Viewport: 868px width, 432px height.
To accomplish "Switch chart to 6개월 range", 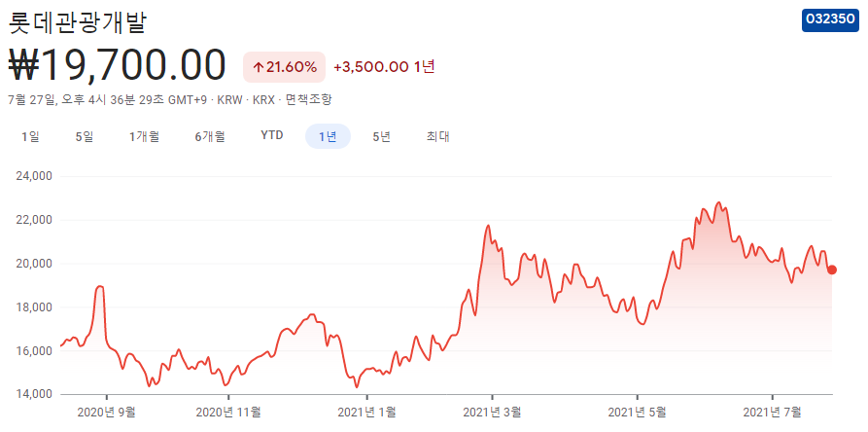I will [x=210, y=137].
